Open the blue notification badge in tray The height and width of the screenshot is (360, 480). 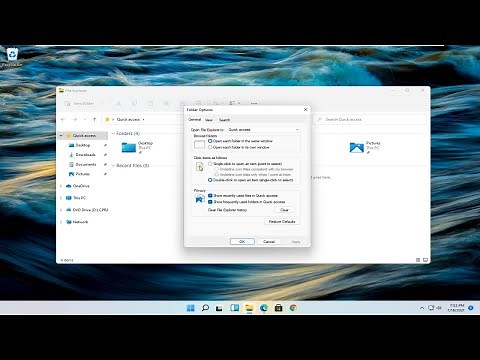point(471,308)
